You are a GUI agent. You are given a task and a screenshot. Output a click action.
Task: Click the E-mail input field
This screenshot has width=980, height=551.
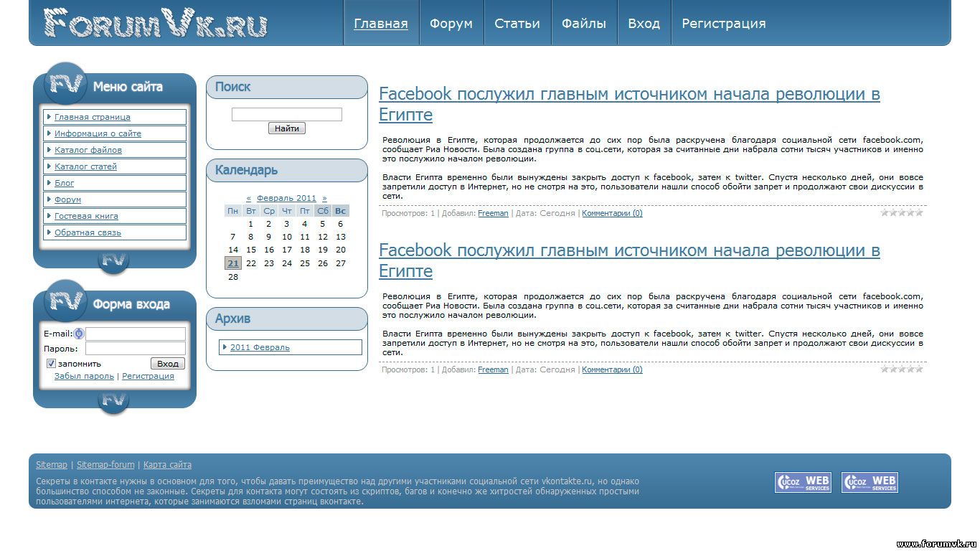(x=136, y=334)
